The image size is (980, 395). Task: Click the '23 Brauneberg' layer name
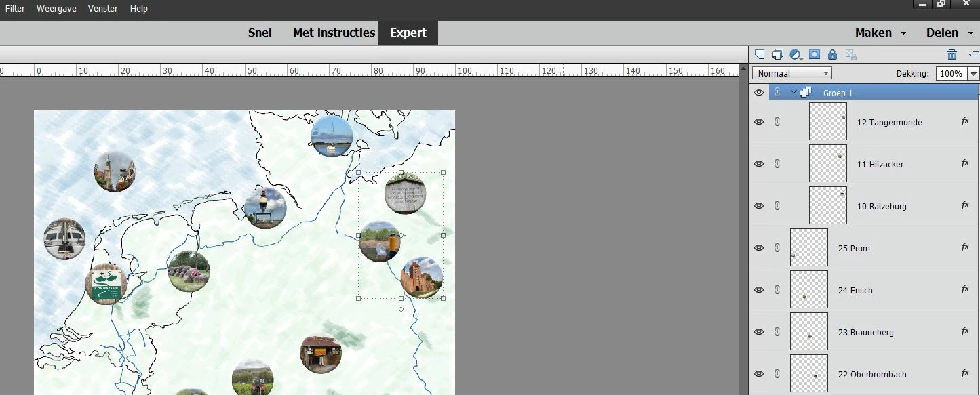[x=865, y=333]
